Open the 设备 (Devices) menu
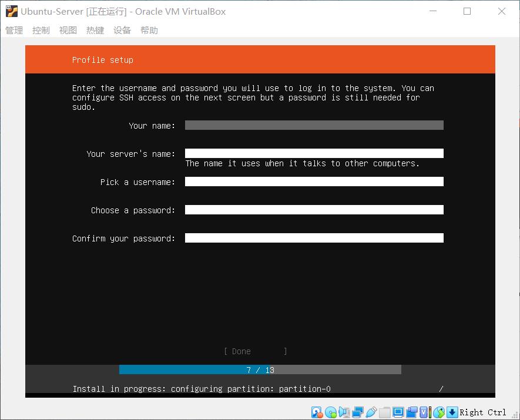Screen dimensions: 520x420 [x=122, y=30]
